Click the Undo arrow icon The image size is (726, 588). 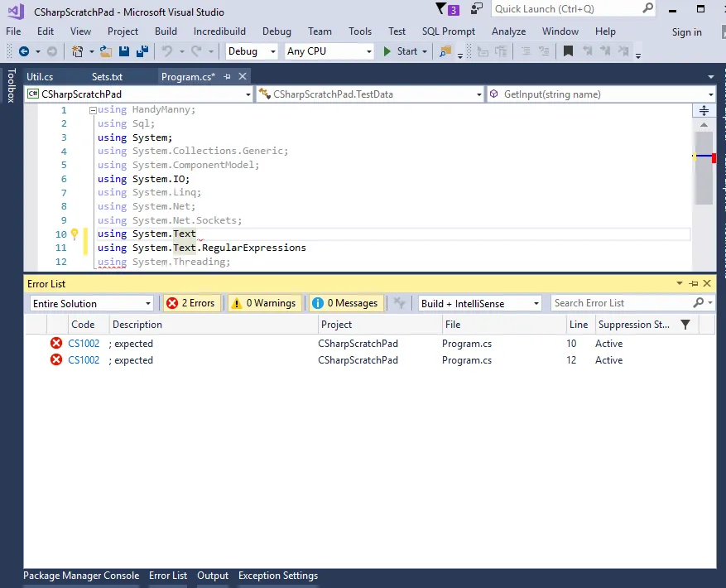pos(166,51)
